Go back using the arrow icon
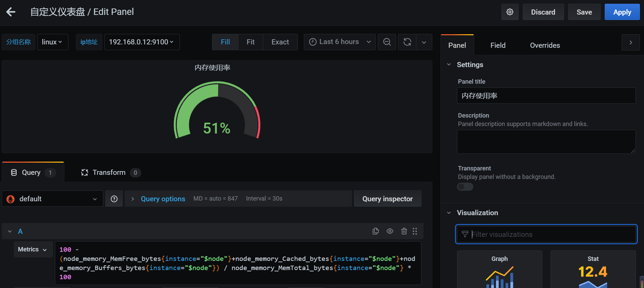 11,12
